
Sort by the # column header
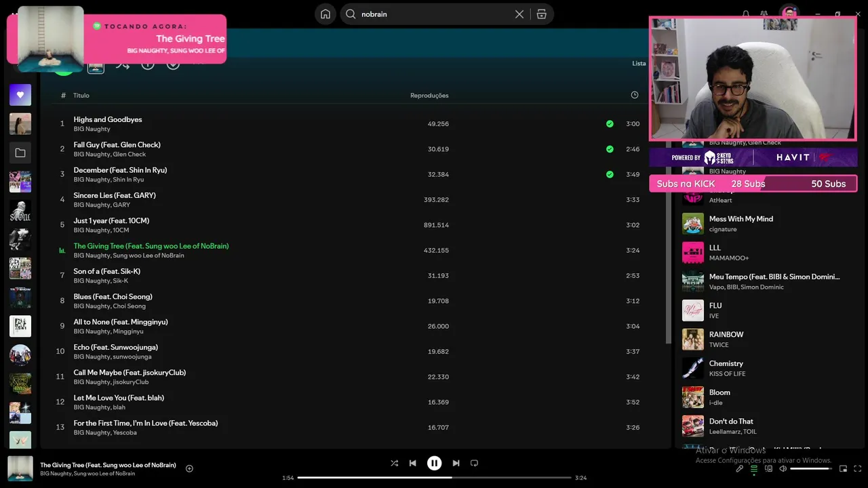(63, 96)
